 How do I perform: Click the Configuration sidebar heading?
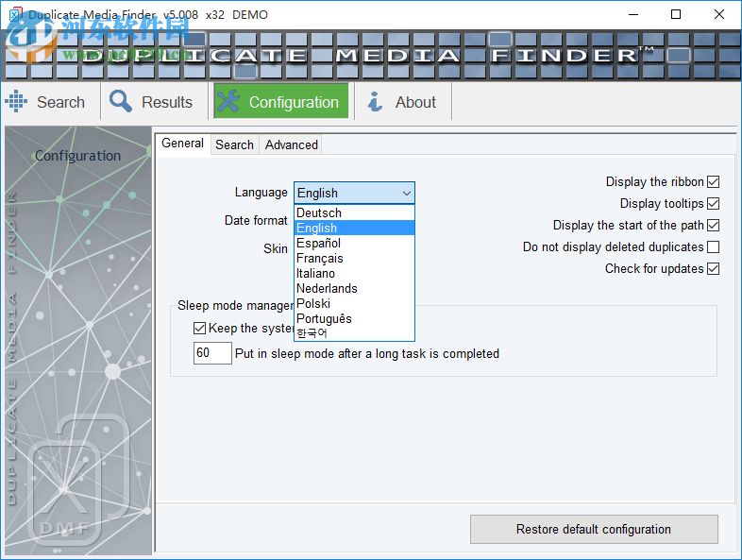[78, 156]
